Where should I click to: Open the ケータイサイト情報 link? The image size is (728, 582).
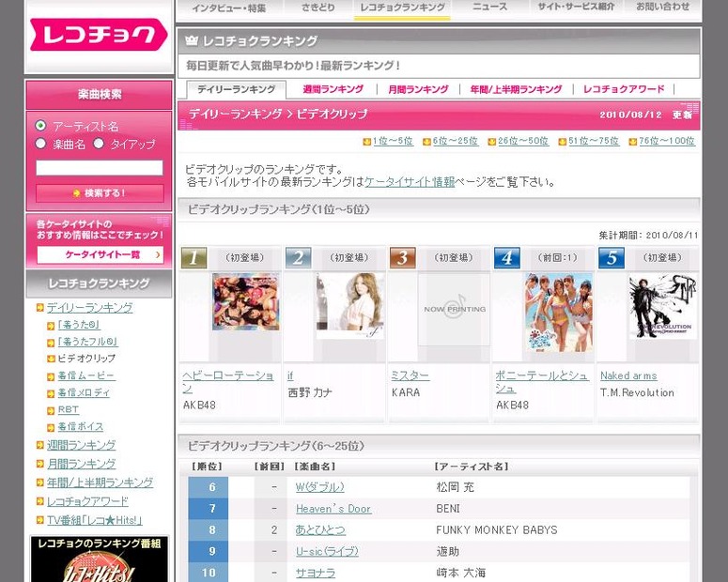click(x=410, y=182)
